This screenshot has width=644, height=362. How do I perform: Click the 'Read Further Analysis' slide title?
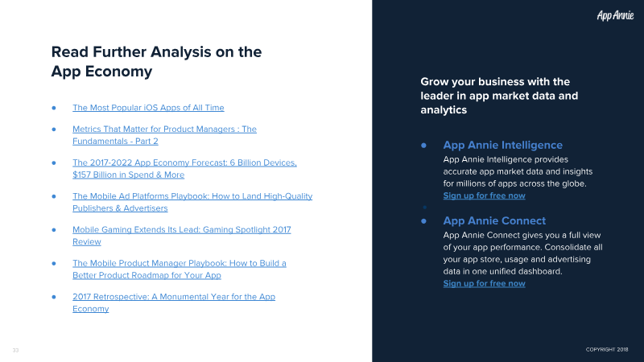156,61
